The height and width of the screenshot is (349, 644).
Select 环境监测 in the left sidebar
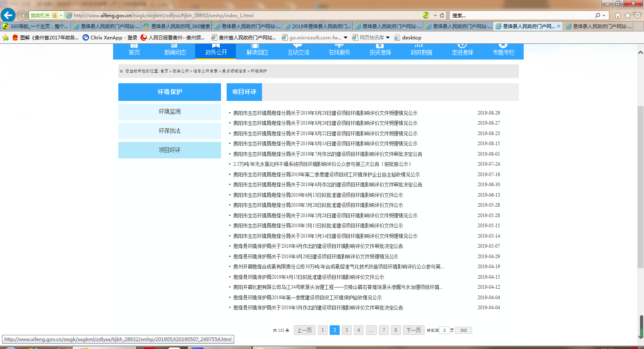(x=169, y=111)
